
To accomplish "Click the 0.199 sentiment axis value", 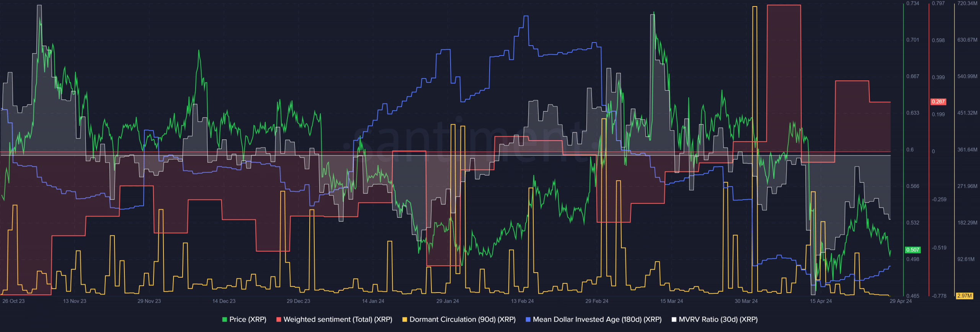I will 938,114.
